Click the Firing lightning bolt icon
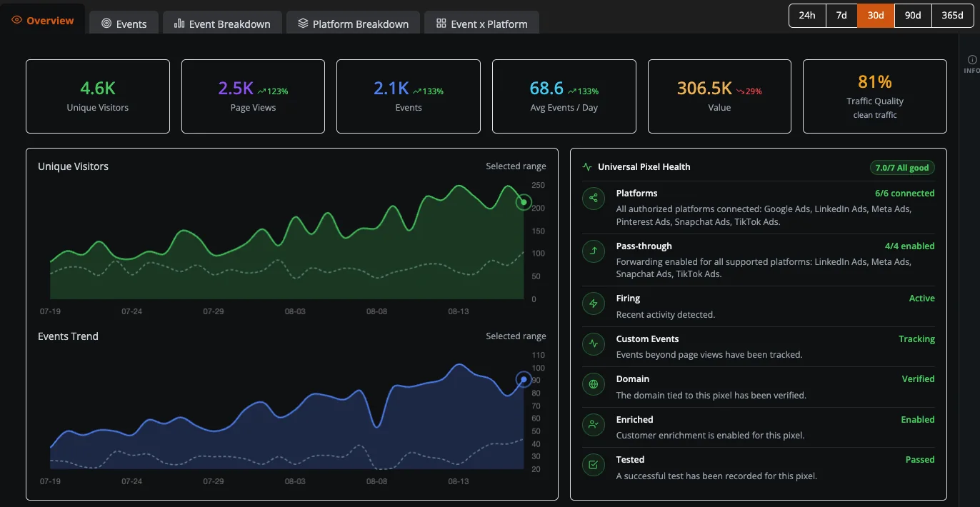The width and height of the screenshot is (980, 507). [593, 303]
